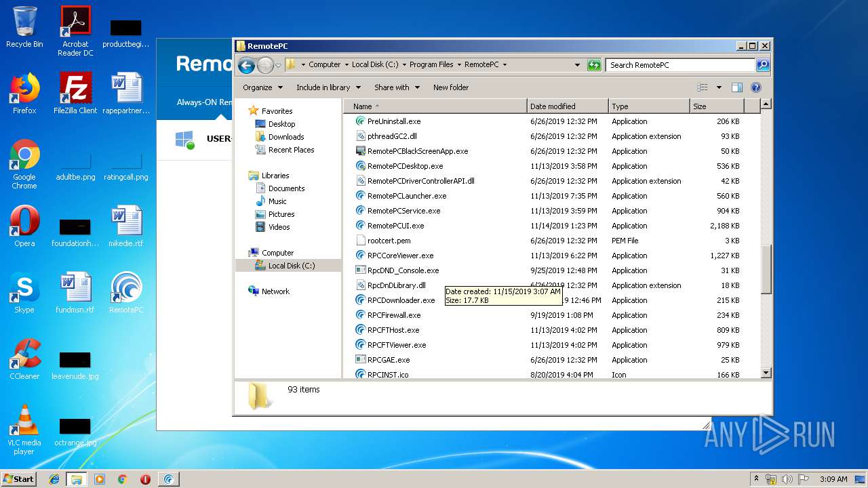Click clock showing 3:09 AM
Image resolution: width=868 pixels, height=488 pixels.
click(x=833, y=479)
